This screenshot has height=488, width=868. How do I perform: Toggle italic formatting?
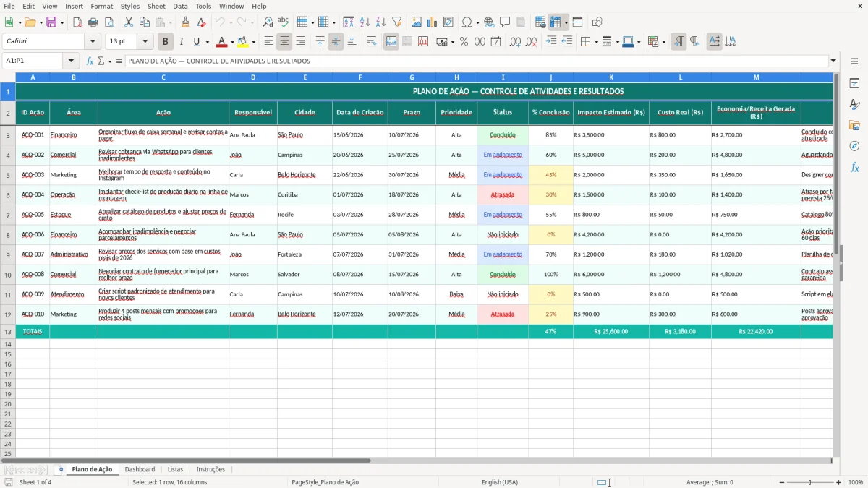coord(181,42)
